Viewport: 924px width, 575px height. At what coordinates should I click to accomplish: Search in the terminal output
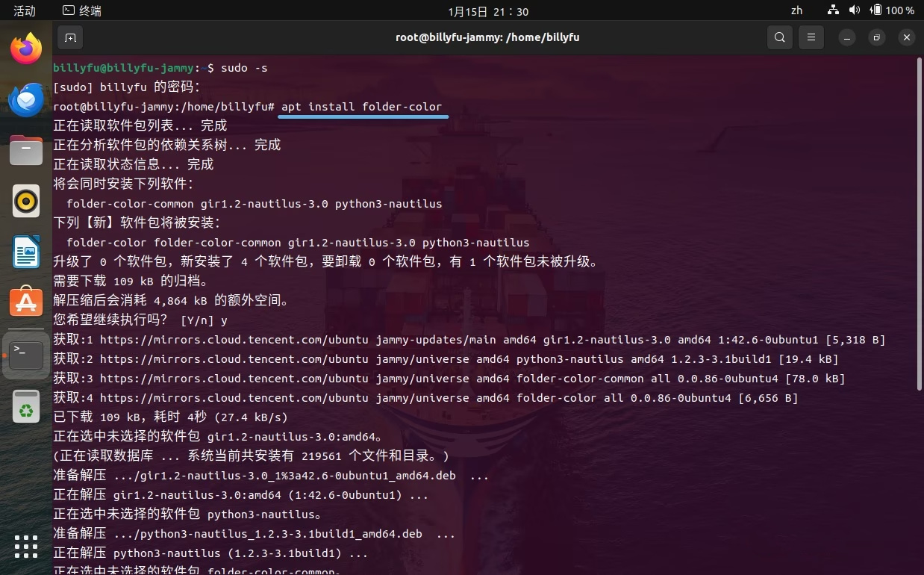(780, 37)
